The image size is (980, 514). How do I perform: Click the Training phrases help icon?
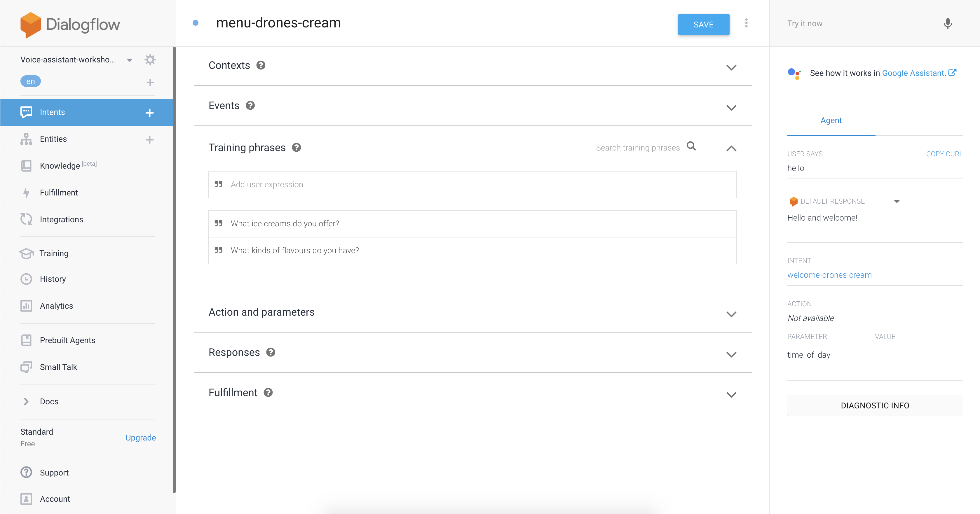297,148
